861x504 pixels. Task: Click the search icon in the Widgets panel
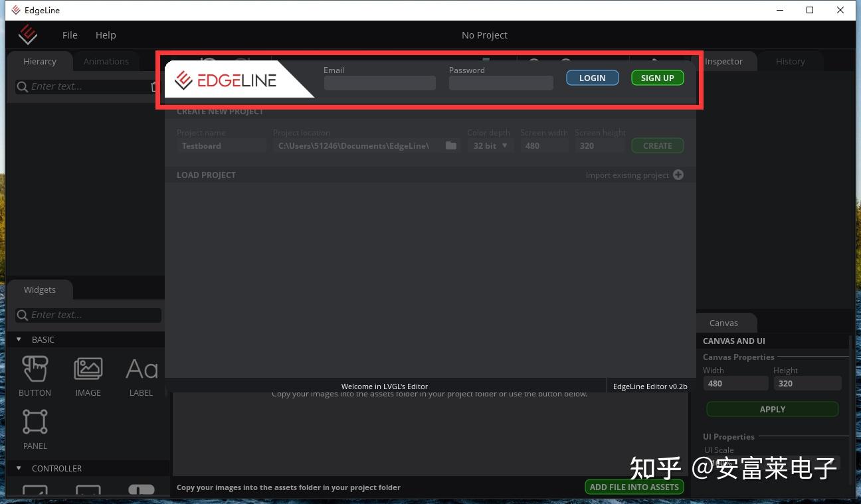[23, 315]
